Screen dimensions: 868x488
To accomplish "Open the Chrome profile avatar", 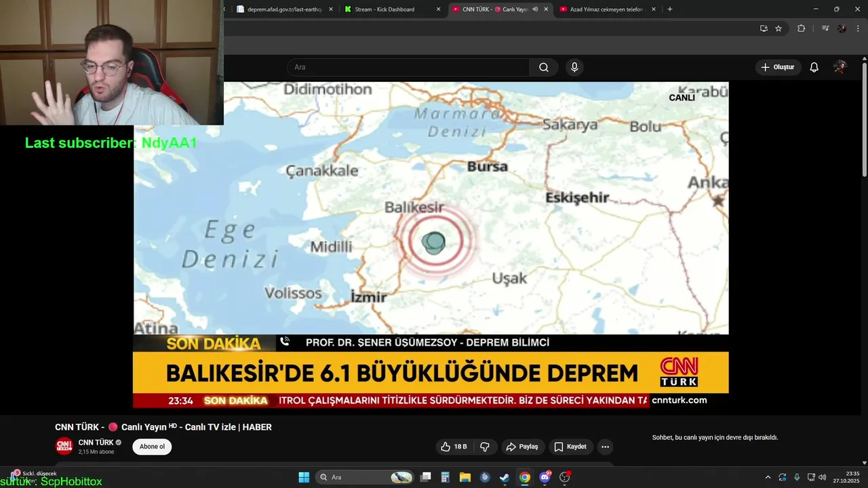I will [x=842, y=28].
